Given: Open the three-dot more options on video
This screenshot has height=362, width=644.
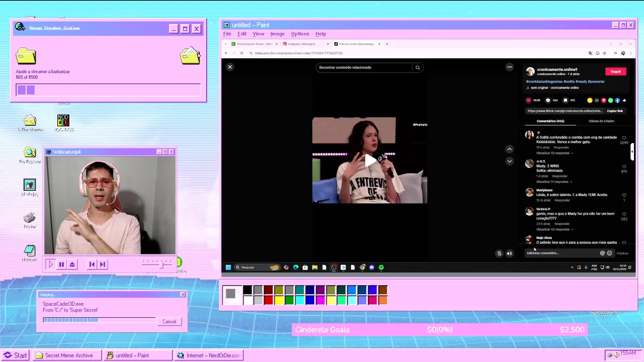Looking at the screenshot, I should click(510, 67).
